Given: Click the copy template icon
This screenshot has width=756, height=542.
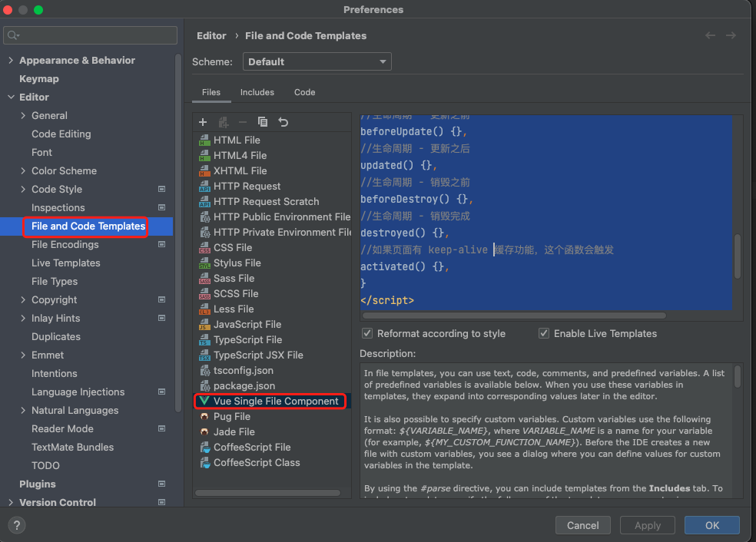Looking at the screenshot, I should pos(263,122).
